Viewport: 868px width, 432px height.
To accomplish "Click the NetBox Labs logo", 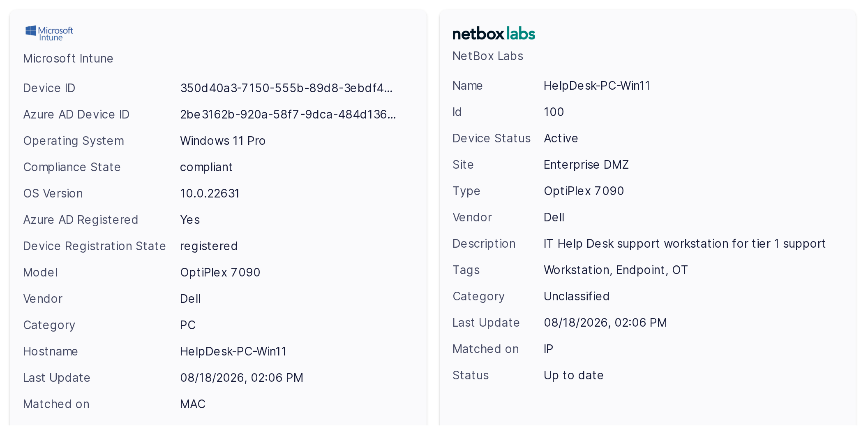I will (494, 33).
